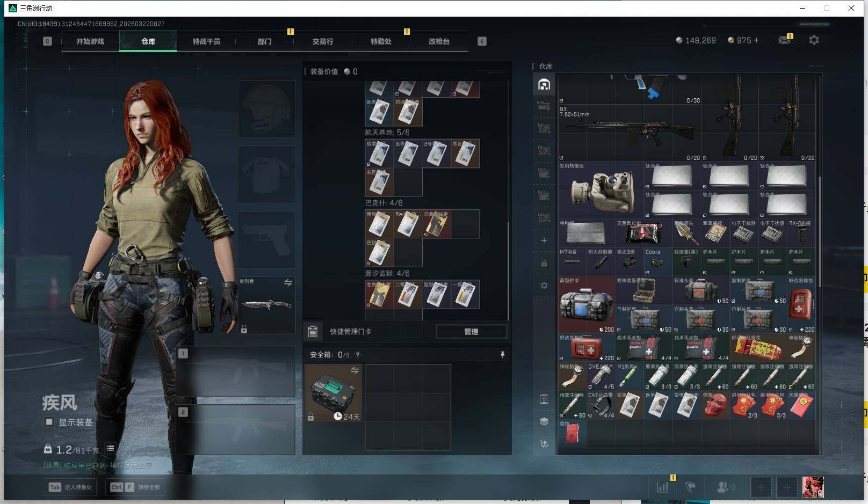Open the settings gear in top bar
868x504 pixels.
click(814, 40)
